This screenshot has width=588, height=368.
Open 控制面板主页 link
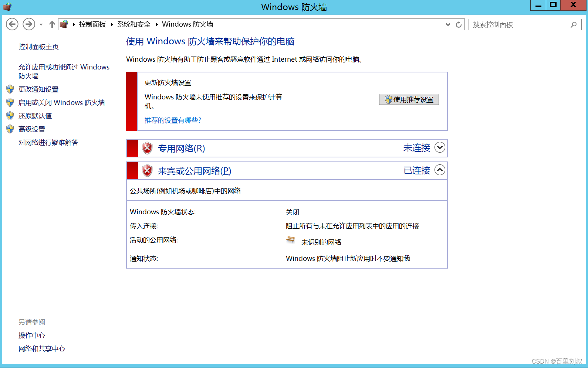click(39, 47)
